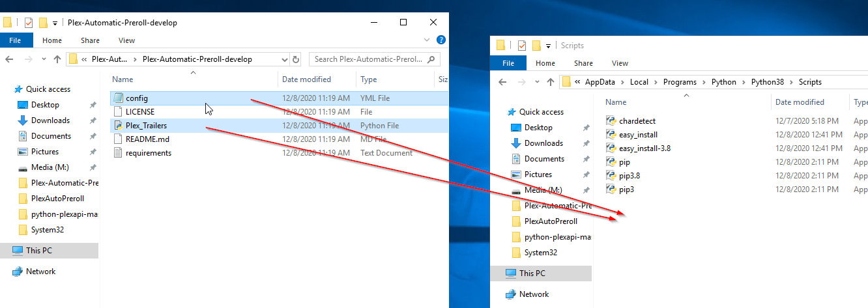Open Documents in Scripts window sidebar

tap(544, 159)
